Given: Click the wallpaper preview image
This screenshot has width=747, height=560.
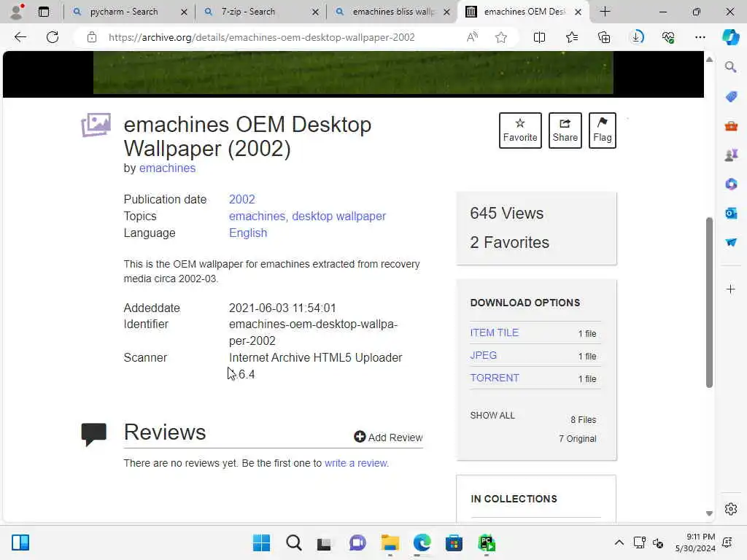Looking at the screenshot, I should (x=353, y=73).
